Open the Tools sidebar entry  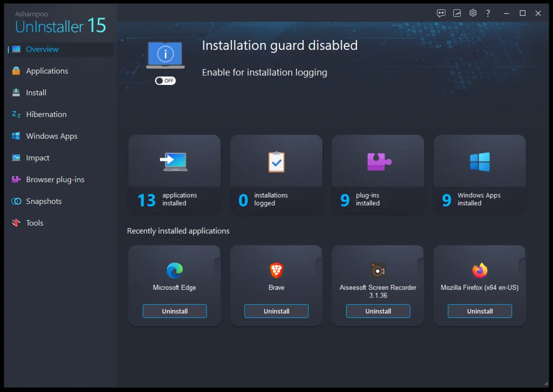click(35, 223)
